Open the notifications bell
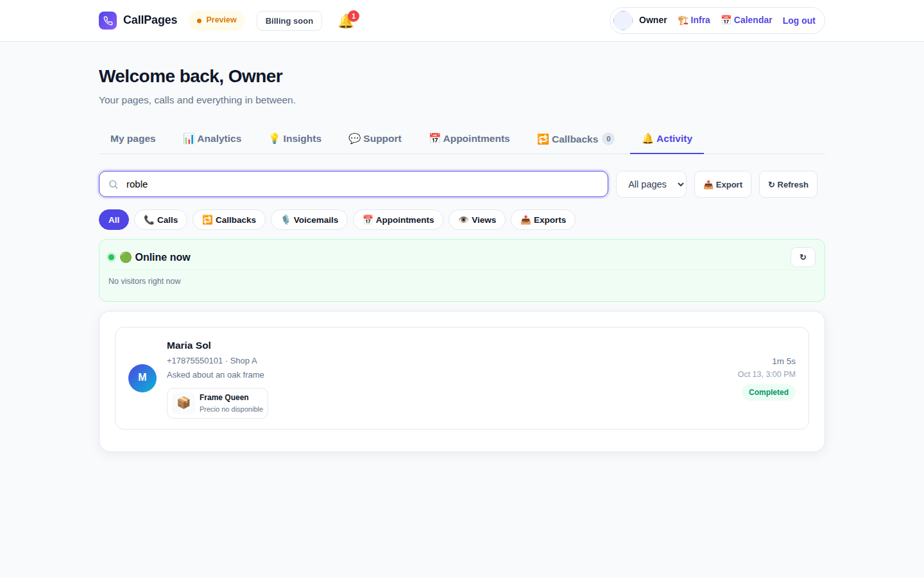Screen dimensions: 924x578 pyautogui.click(x=346, y=21)
